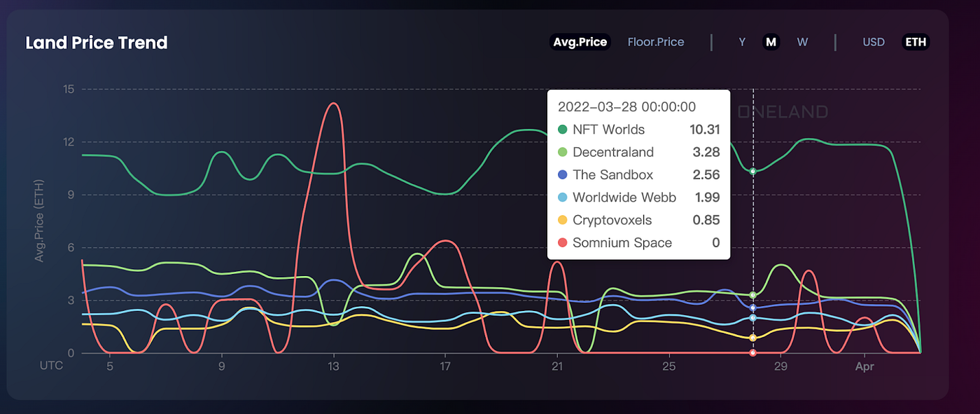Screen dimensions: 980x414
Task: Click the tooltip date 2022-03-28 00:00:00
Action: 626,106
